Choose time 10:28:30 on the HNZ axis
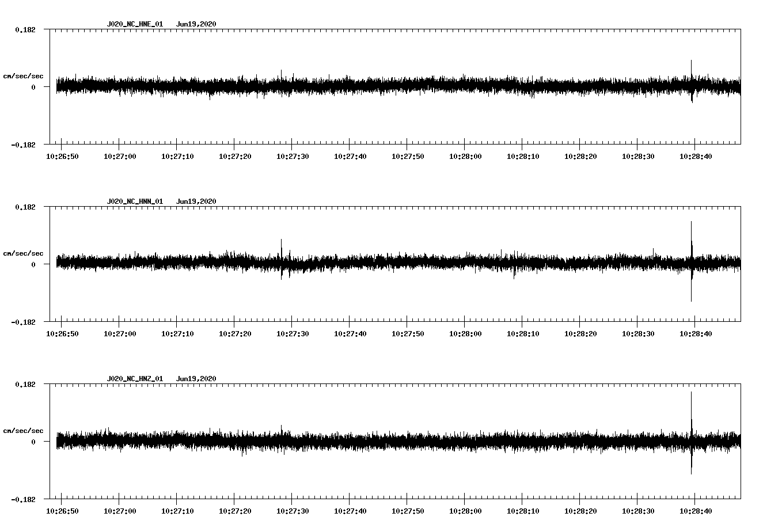This screenshot has width=782, height=532. point(638,511)
